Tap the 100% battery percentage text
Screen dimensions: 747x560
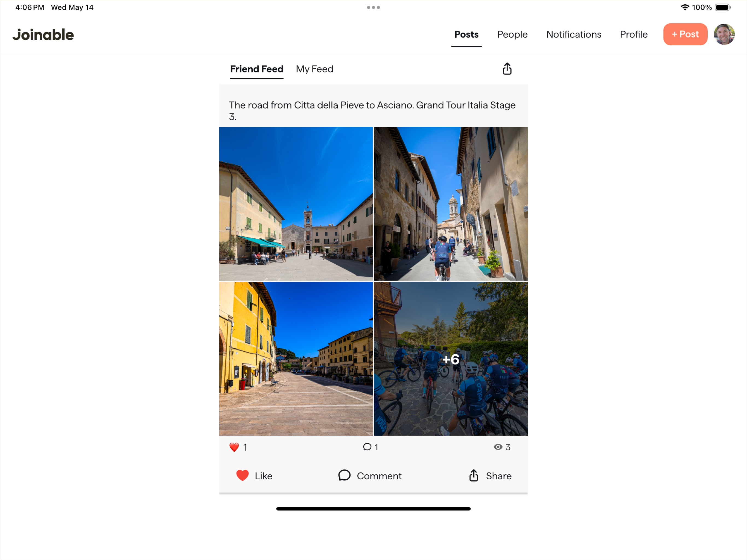coord(702,7)
